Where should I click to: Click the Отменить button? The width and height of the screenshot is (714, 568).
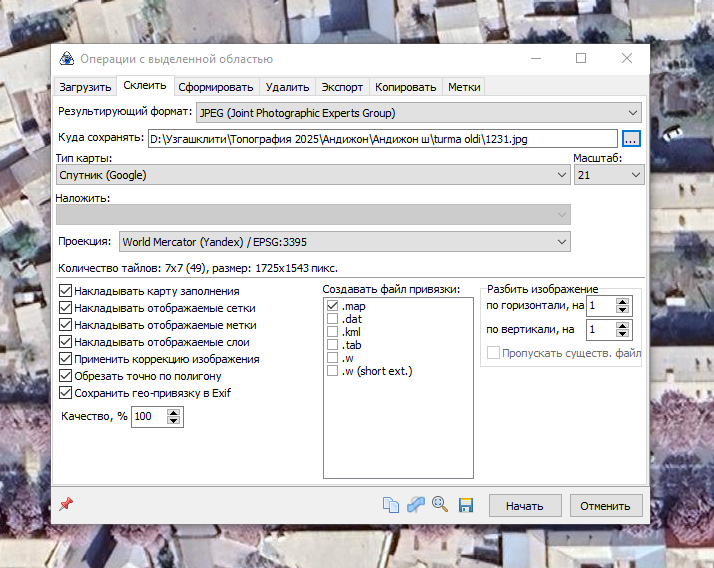point(606,506)
